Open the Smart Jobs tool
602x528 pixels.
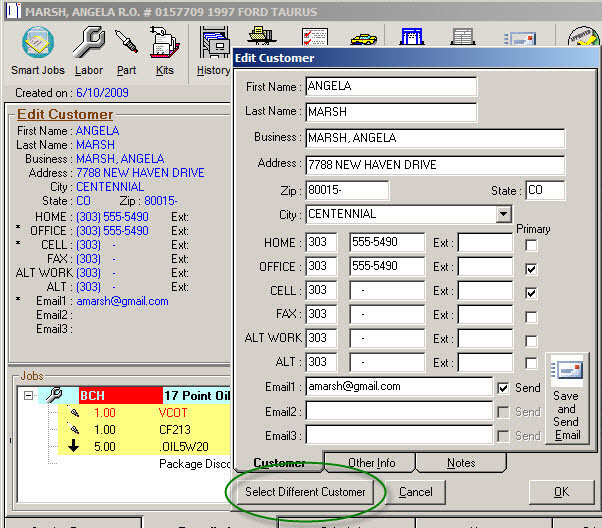(38, 44)
